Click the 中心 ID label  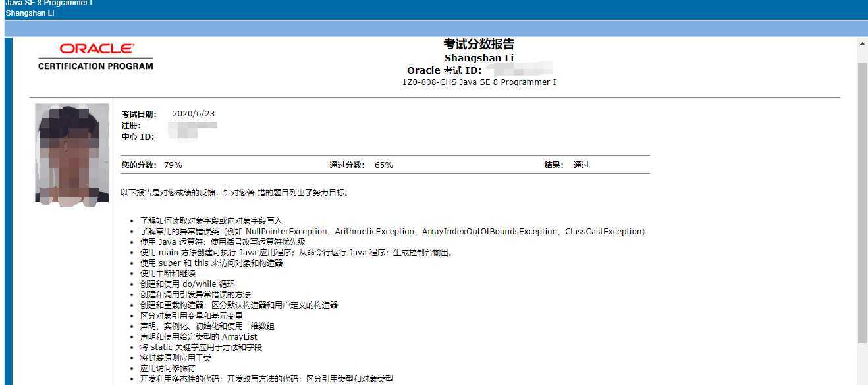click(138, 137)
